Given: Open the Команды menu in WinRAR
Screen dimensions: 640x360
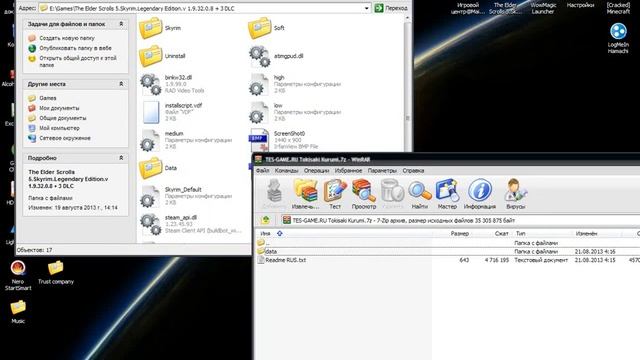Looking at the screenshot, I should point(286,171).
